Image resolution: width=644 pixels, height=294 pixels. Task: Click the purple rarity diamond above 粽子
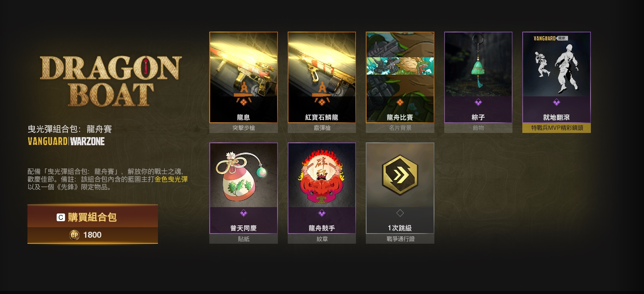[x=478, y=102]
